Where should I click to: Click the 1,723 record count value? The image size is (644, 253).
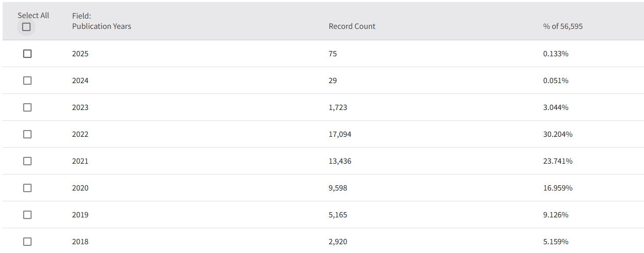pos(338,107)
